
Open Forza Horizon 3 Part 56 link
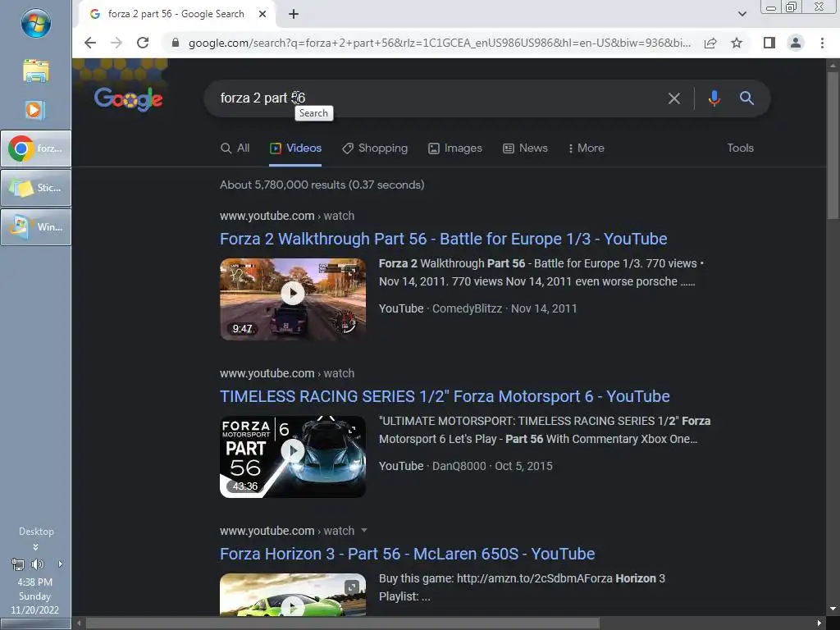(x=407, y=554)
